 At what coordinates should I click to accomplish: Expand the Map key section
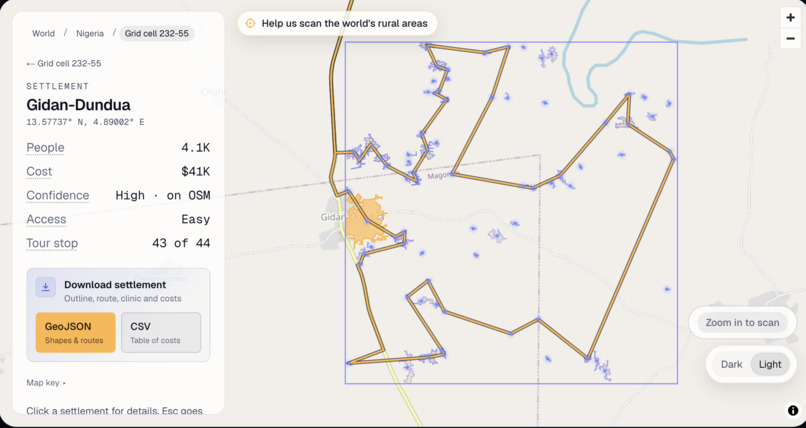click(46, 383)
